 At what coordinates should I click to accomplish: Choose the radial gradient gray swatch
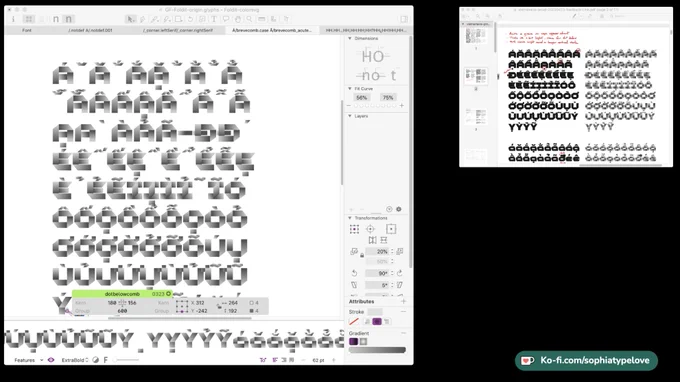click(x=363, y=342)
